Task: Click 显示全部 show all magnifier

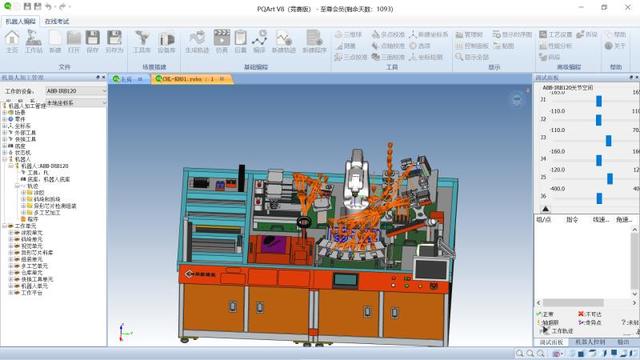Action: coord(472,57)
